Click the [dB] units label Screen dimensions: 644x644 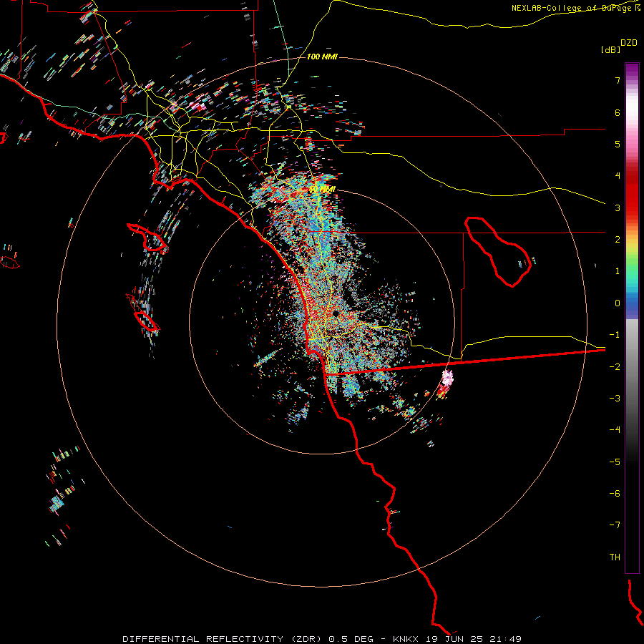[611, 49]
